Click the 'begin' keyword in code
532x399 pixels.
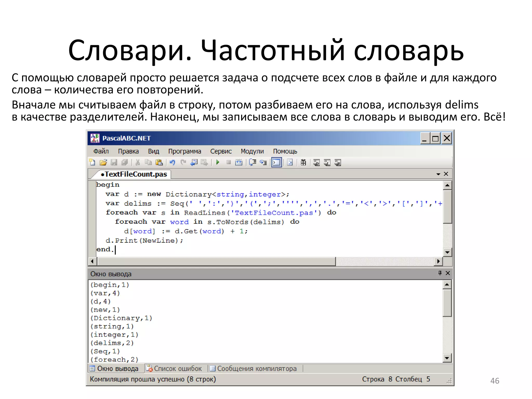108,185
